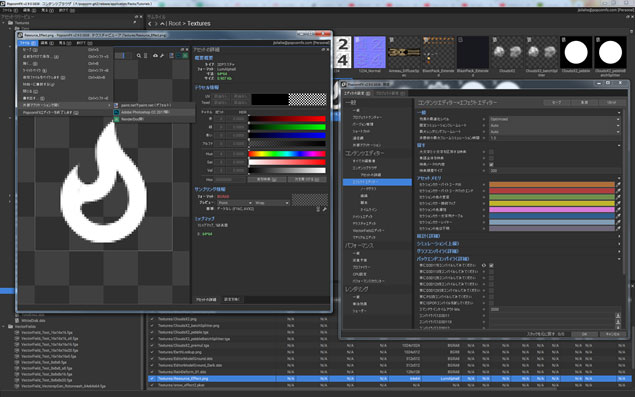Select the 1234_Normal purple thumbnail
This screenshot has height=397, width=635.
(x=369, y=52)
